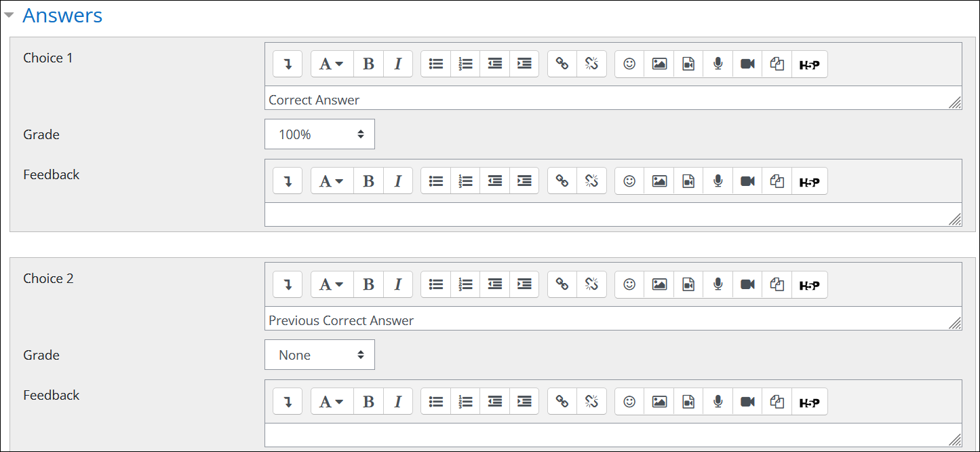Apply italic in Choice 2 editor
The height and width of the screenshot is (452, 980).
click(x=398, y=284)
